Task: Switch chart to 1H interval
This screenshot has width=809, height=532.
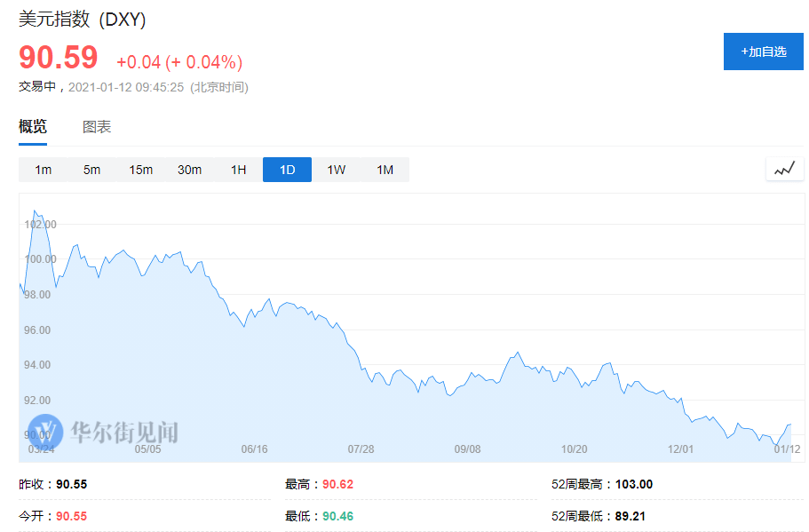Action: point(238,169)
